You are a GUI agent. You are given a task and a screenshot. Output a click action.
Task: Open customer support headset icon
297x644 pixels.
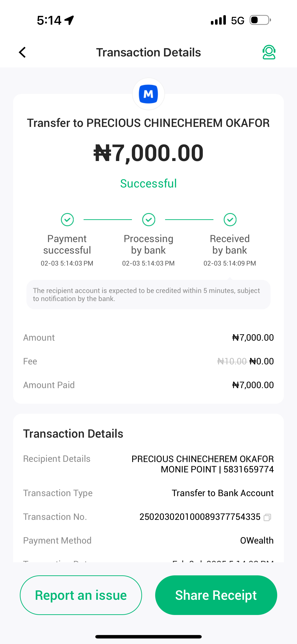(x=269, y=52)
